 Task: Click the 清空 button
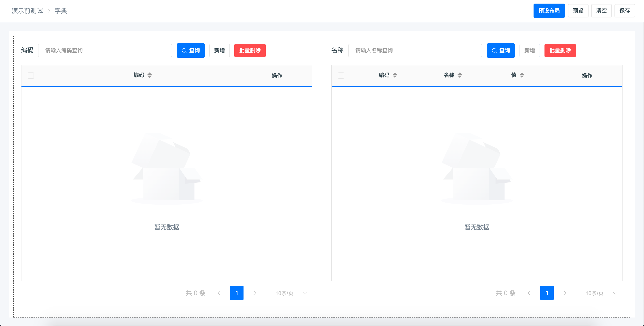point(601,11)
